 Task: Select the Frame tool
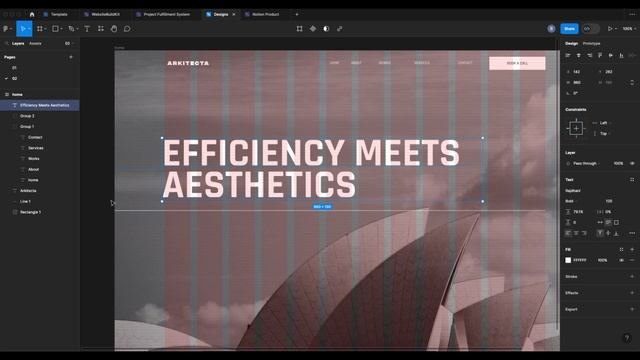[40, 29]
